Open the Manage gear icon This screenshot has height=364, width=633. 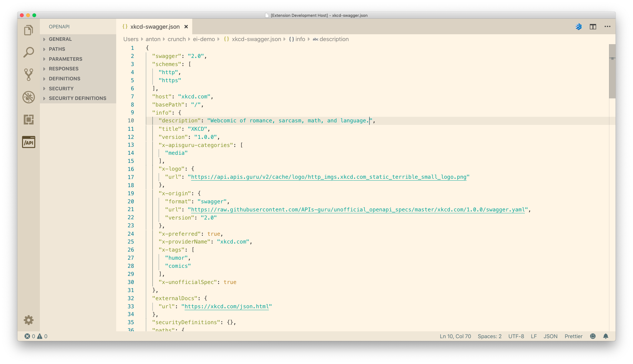point(29,320)
